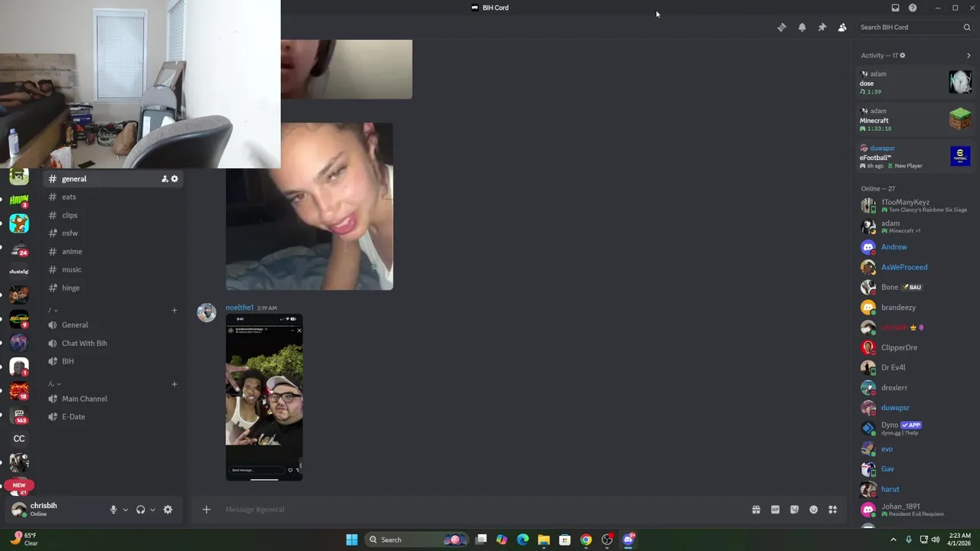Open the Windows Start button
Image resolution: width=980 pixels, height=551 pixels.
click(x=351, y=540)
